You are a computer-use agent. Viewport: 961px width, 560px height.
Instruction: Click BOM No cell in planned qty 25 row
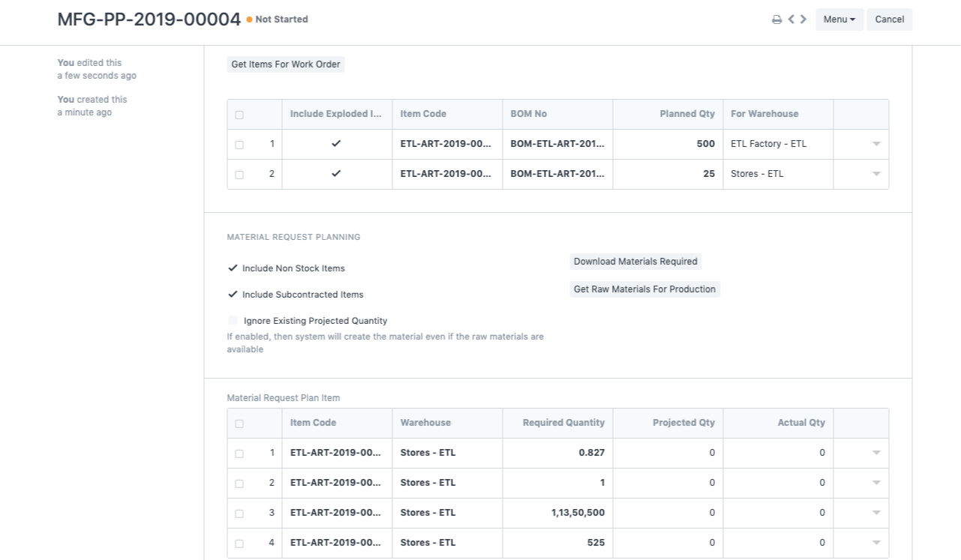pos(558,174)
